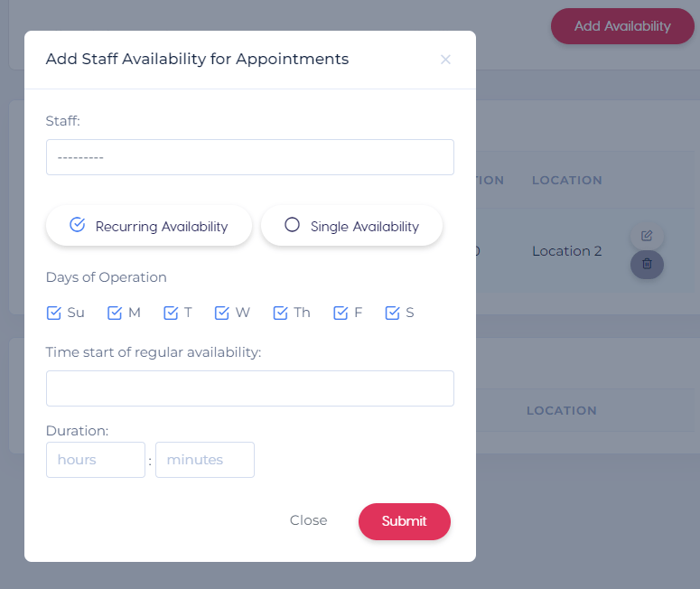Select the Single Availability option
Viewport: 700px width, 589px height.
pos(351,226)
